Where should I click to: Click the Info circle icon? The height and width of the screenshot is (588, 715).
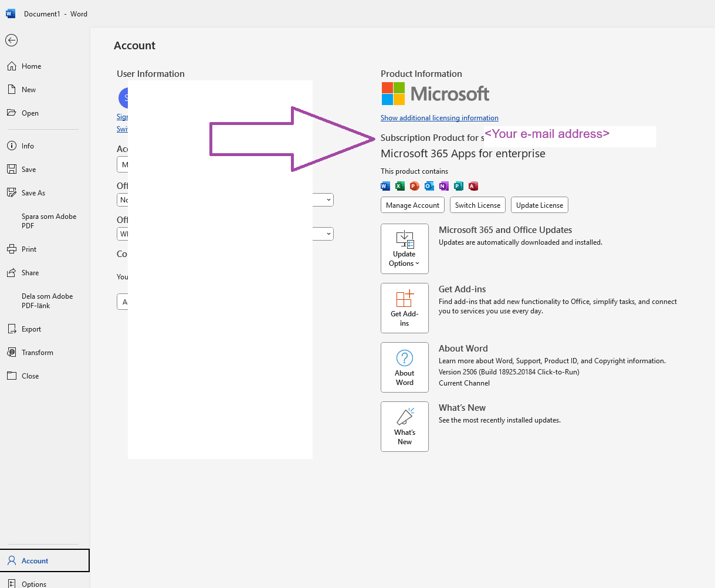click(11, 146)
